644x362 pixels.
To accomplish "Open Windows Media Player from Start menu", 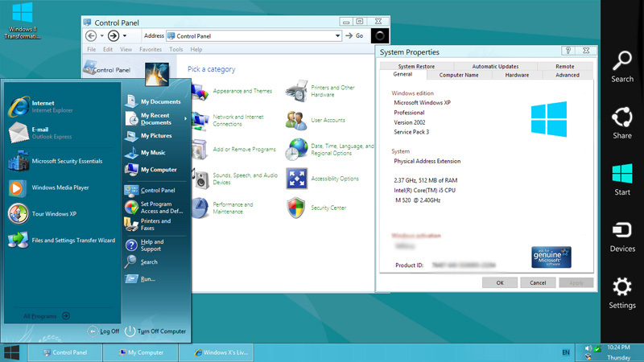I will (x=59, y=187).
